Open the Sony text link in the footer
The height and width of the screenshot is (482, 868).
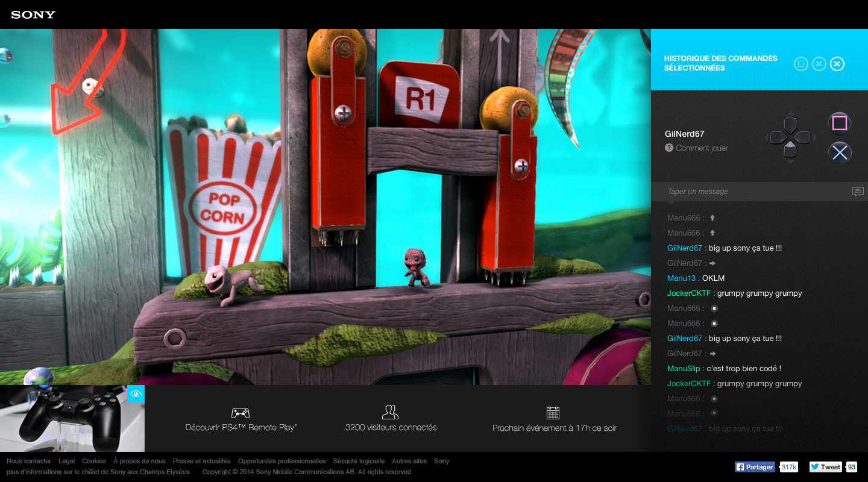pos(442,461)
